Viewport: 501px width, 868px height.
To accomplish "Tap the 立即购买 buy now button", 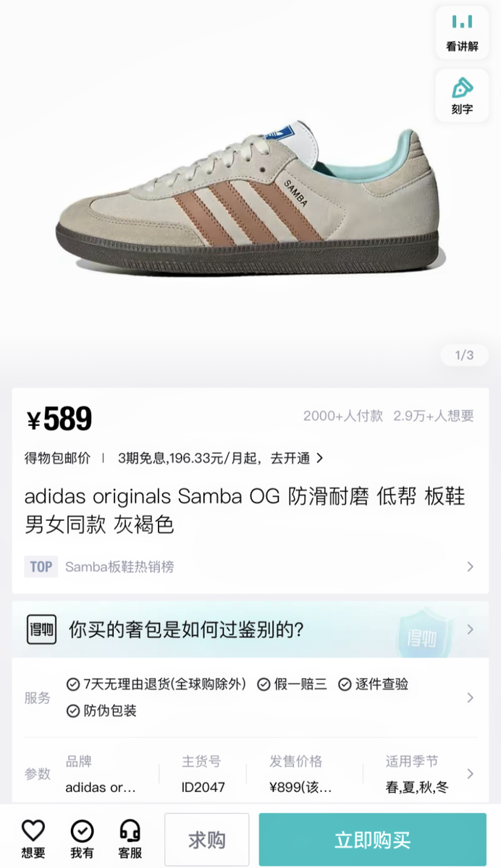I will coord(373,840).
